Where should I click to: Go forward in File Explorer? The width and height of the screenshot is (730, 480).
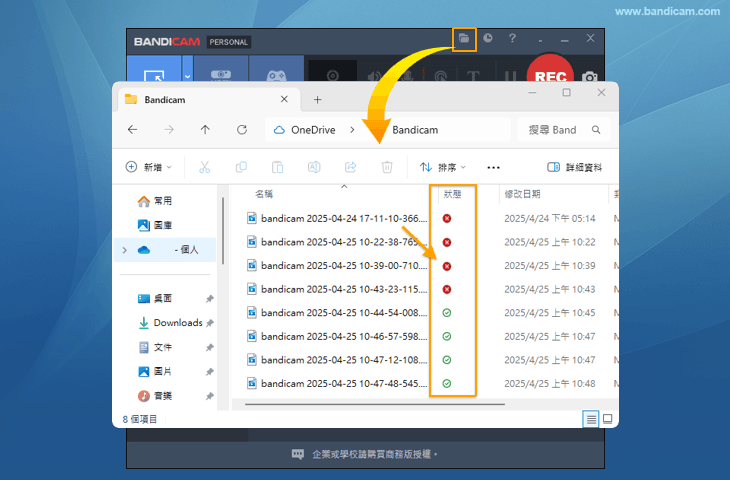point(169,130)
